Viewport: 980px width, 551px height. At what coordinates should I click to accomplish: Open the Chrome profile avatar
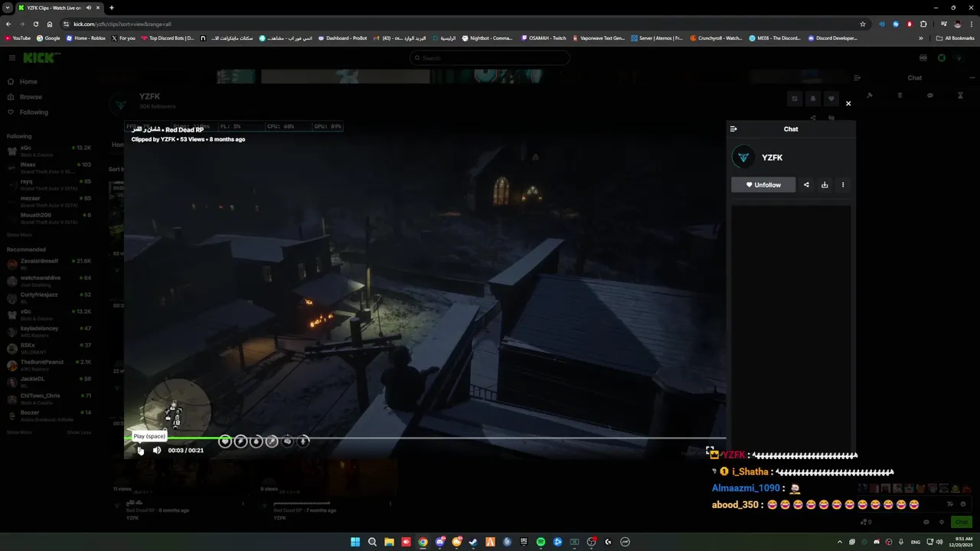coord(957,24)
